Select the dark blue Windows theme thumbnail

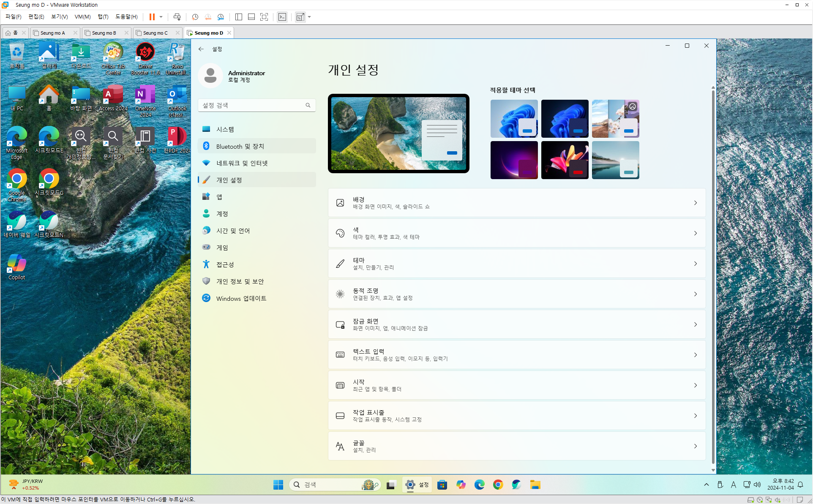tap(565, 119)
